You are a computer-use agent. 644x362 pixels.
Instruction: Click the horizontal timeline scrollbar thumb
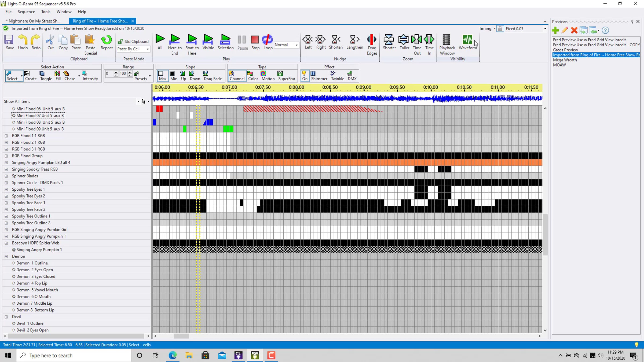pos(181,336)
